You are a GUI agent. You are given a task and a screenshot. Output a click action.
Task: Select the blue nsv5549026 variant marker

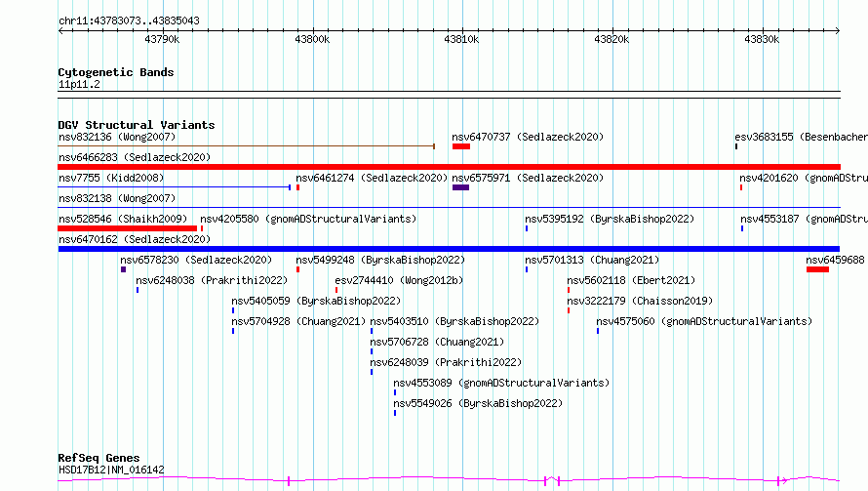pyautogui.click(x=395, y=413)
